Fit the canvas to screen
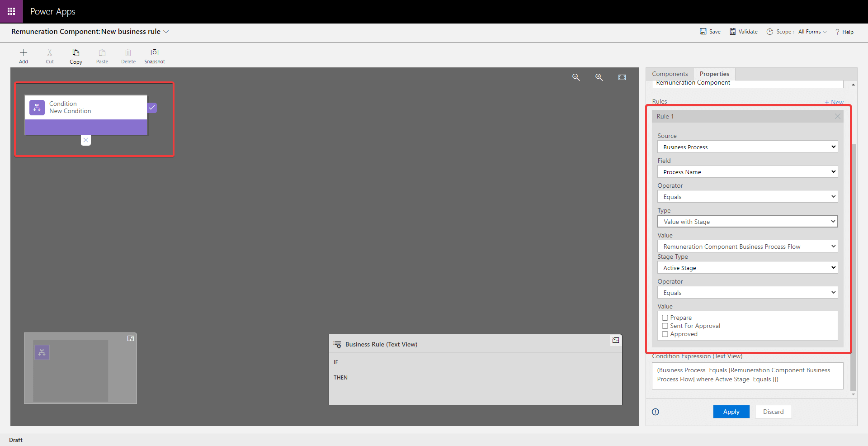The height and width of the screenshot is (446, 868). [x=623, y=77]
